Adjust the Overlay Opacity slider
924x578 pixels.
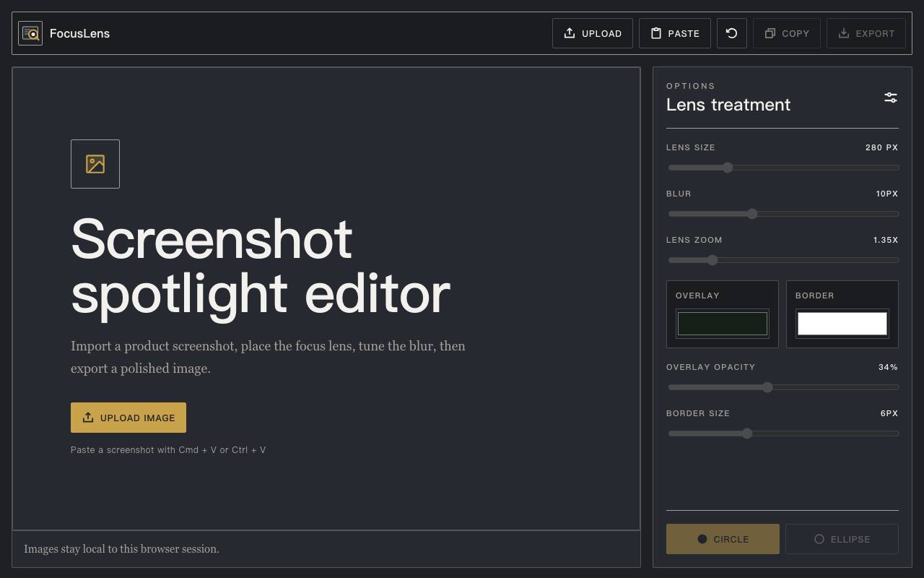coord(783,387)
